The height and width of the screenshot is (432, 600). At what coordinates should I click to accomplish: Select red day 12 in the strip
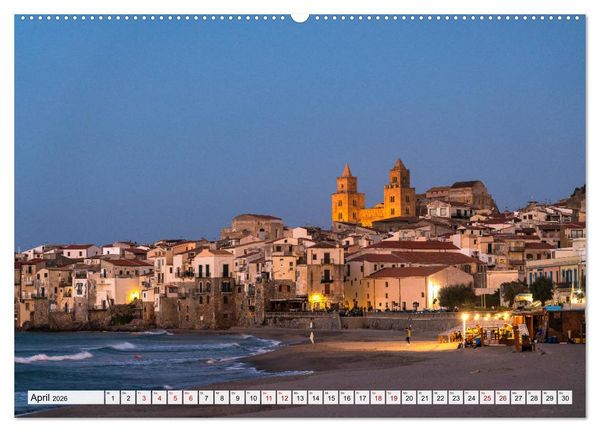coord(284,398)
